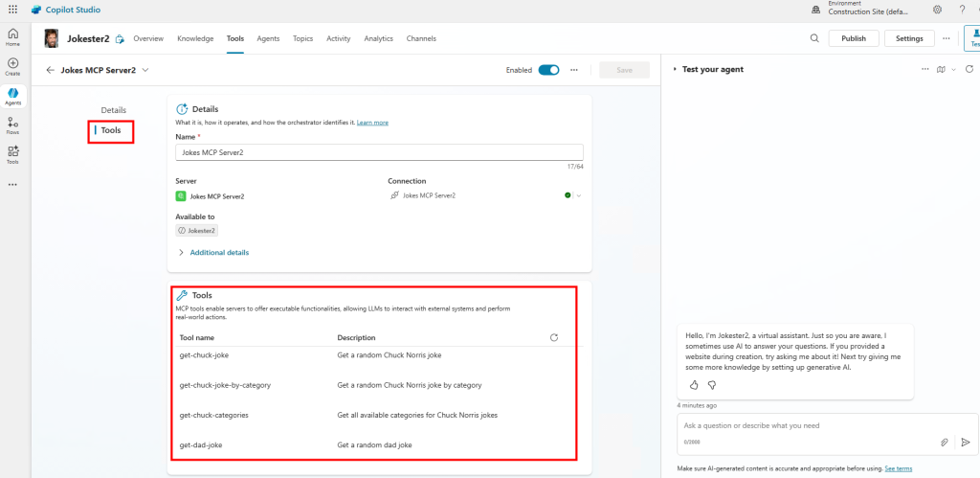Open the app launcher waffle icon
The image size is (980, 478).
[12, 10]
